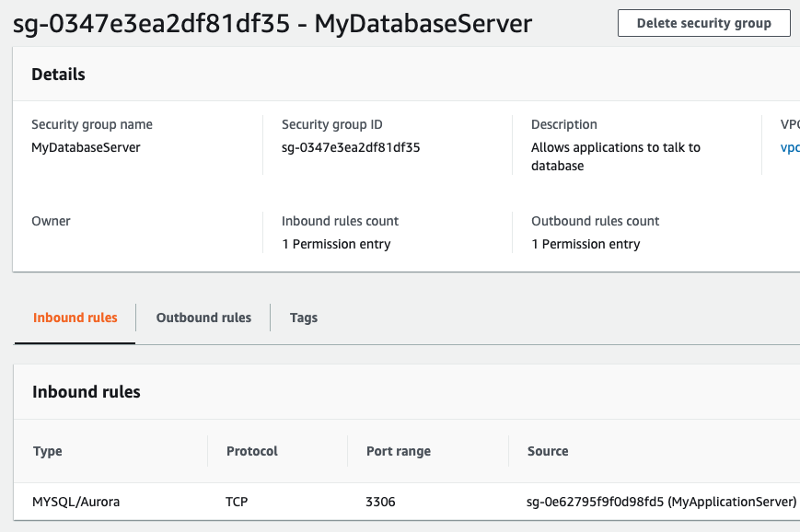Click the Source column header
800x532 pixels.
click(x=548, y=451)
